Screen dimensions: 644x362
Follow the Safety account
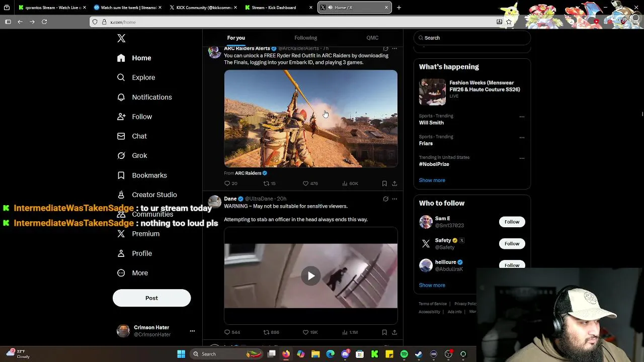pos(512,244)
